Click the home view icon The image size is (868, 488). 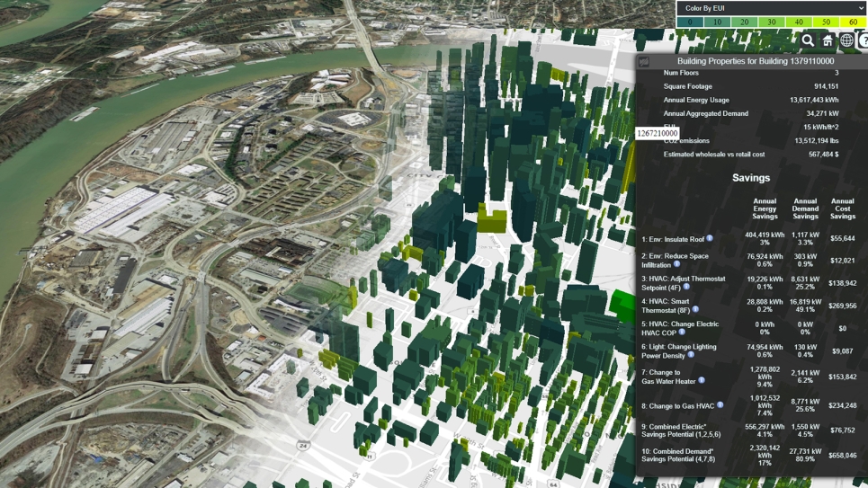coord(828,40)
